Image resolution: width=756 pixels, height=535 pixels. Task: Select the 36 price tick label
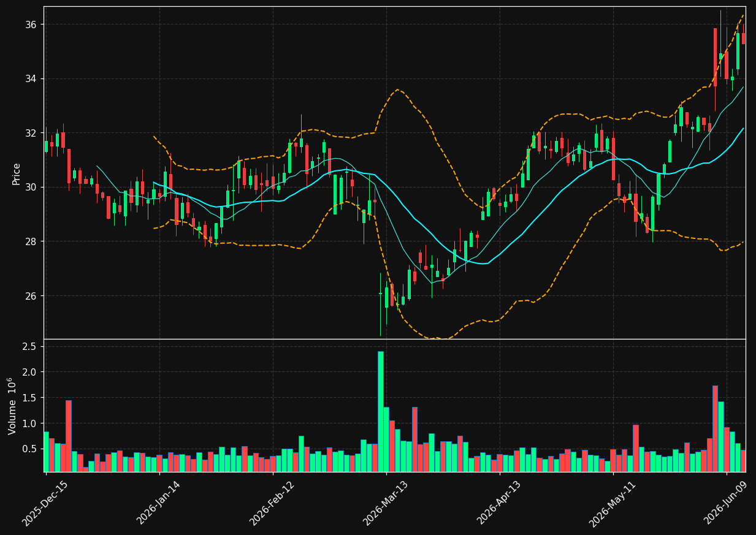[x=31, y=25]
